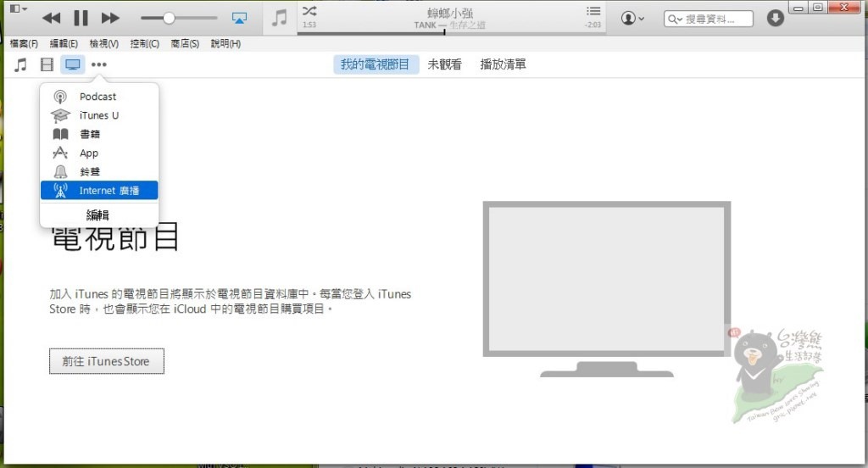Screen dimensions: 868x468
Task: Switch to the 播放清單 tab
Action: click(503, 64)
